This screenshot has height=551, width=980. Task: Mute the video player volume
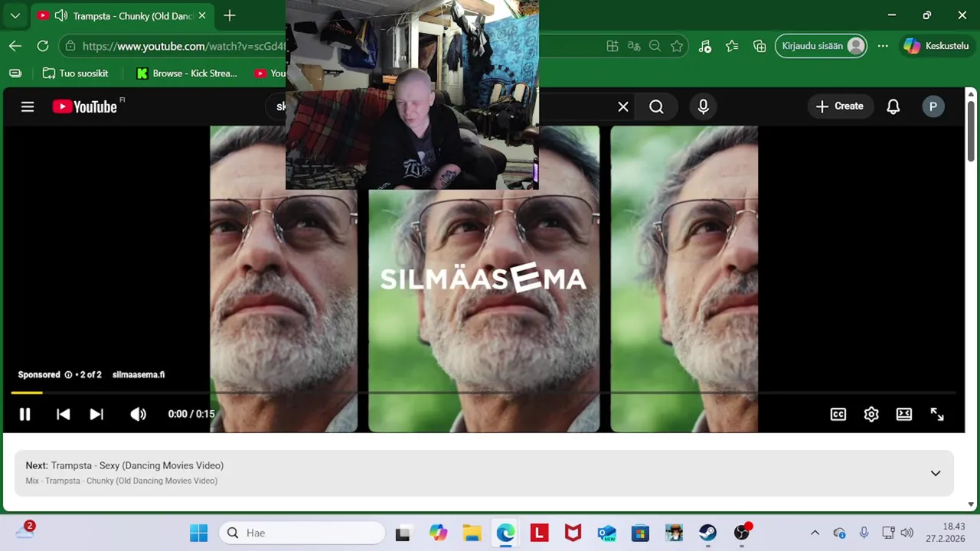click(138, 414)
